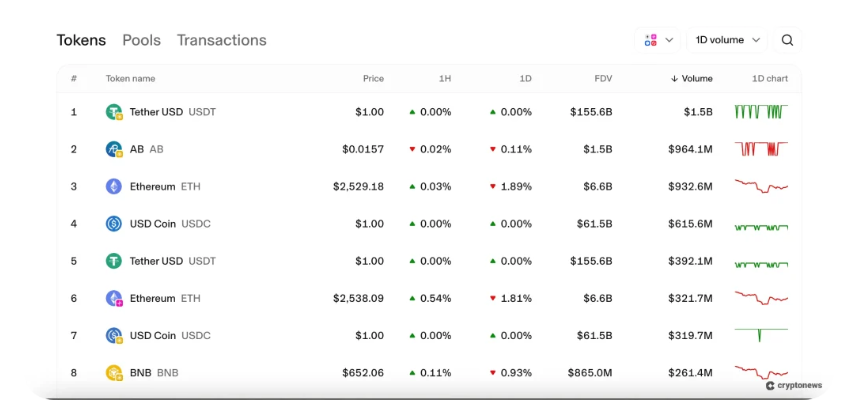Click the Tether USD icon in row 1

coord(114,112)
